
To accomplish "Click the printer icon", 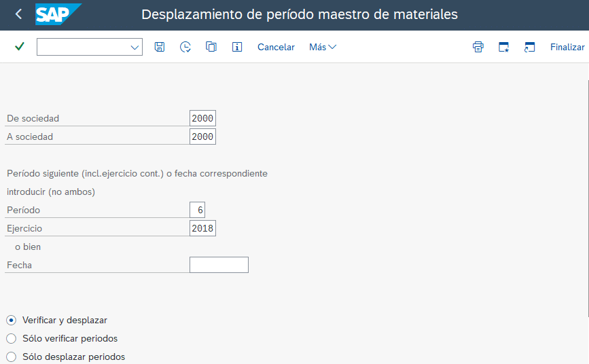I will (x=478, y=47).
